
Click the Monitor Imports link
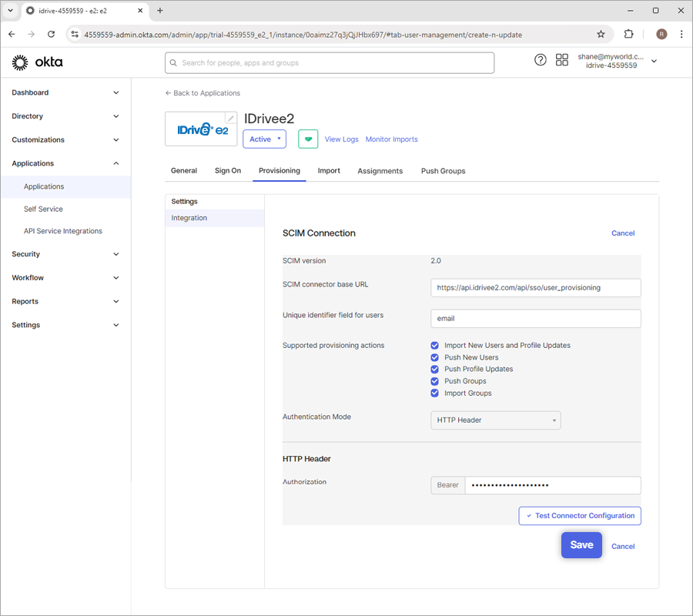392,139
